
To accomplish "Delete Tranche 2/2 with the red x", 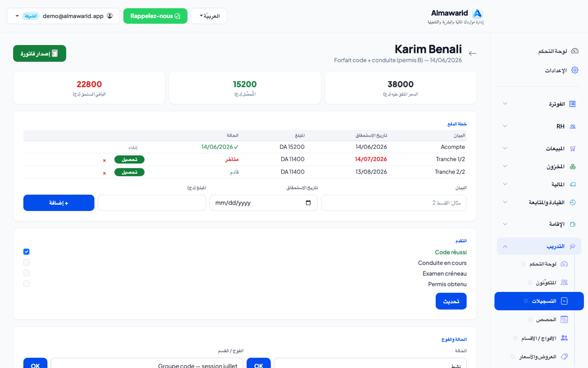I will [x=104, y=173].
